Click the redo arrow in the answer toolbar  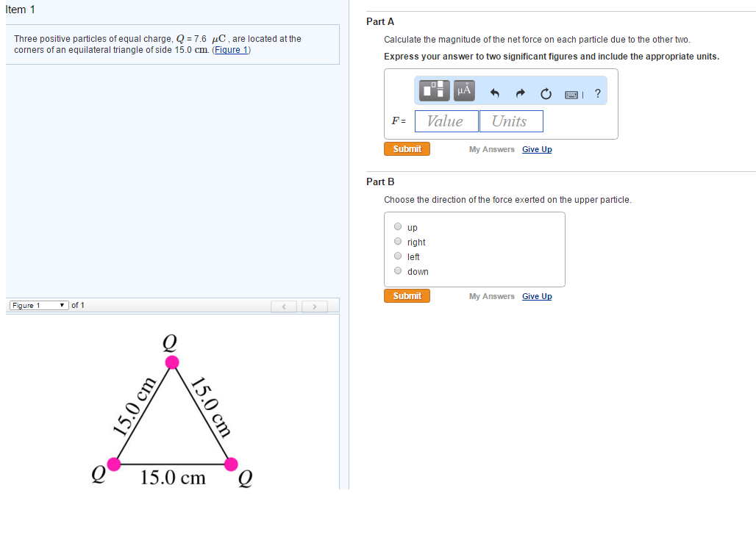coord(520,93)
